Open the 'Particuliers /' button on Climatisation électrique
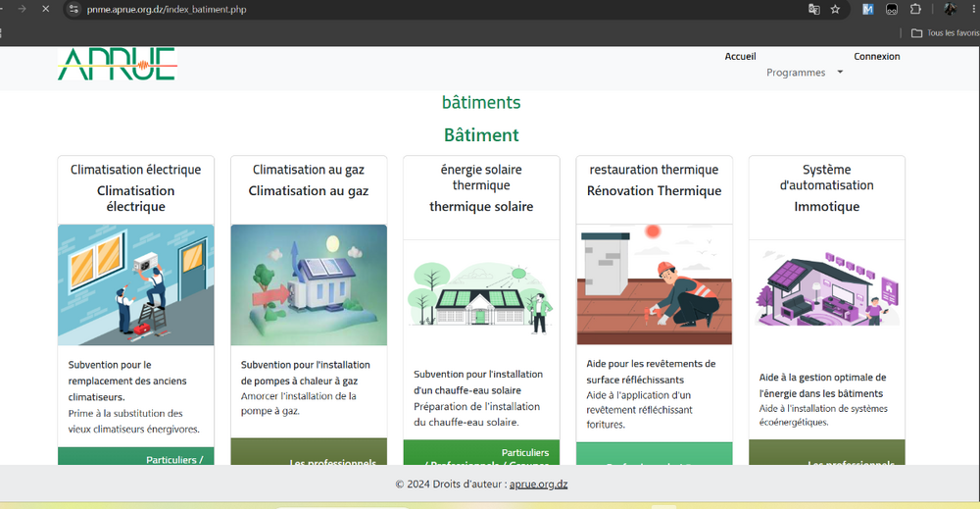The width and height of the screenshot is (980, 509). tap(135, 456)
